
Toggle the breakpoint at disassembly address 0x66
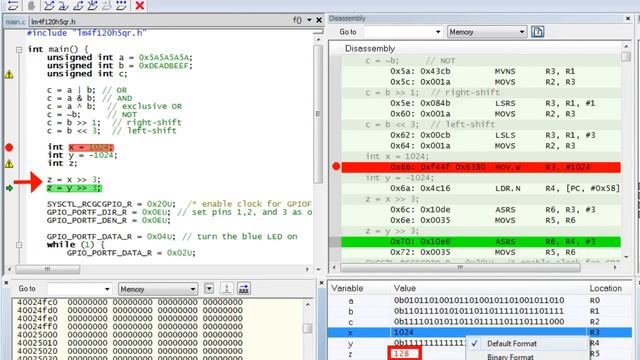coord(336,167)
